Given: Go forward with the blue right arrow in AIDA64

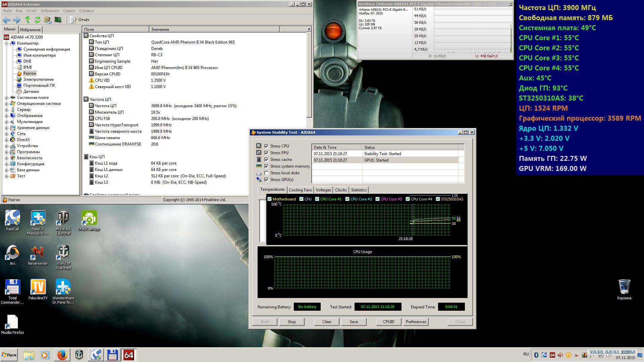Looking at the screenshot, I should [x=16, y=20].
